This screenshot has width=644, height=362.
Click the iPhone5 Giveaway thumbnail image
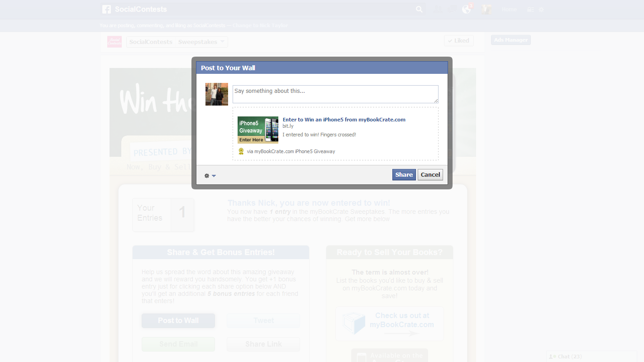click(258, 130)
